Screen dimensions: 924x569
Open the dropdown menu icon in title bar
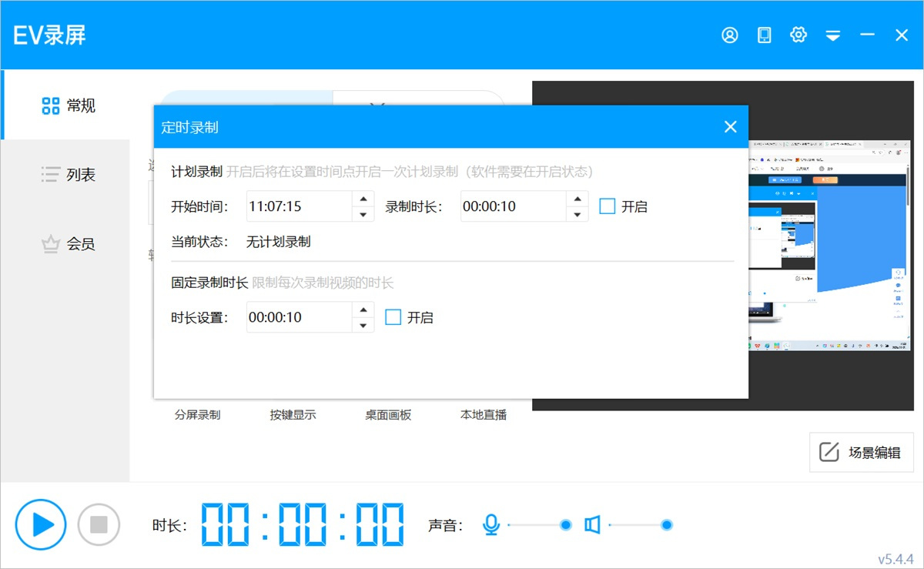coord(832,35)
